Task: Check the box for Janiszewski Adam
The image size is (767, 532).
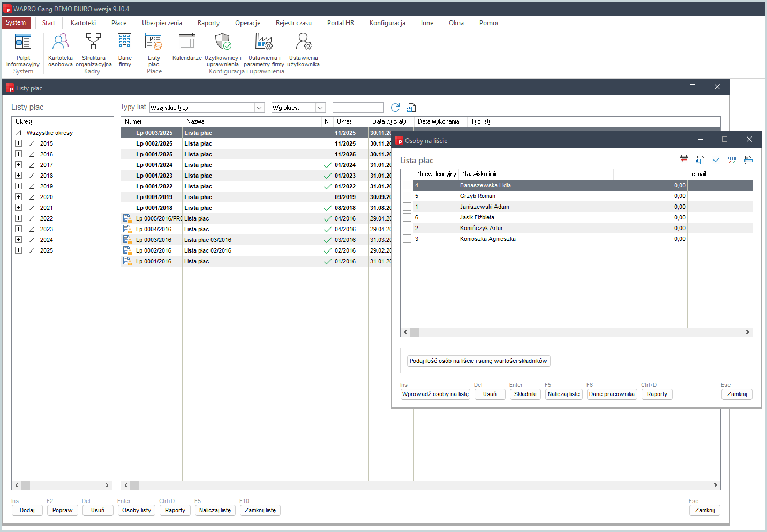Action: (x=407, y=207)
